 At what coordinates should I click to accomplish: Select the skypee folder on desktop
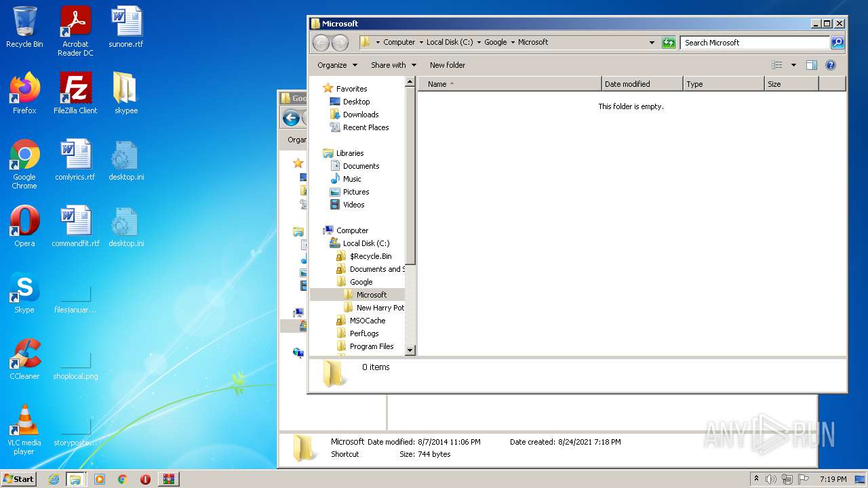126,94
